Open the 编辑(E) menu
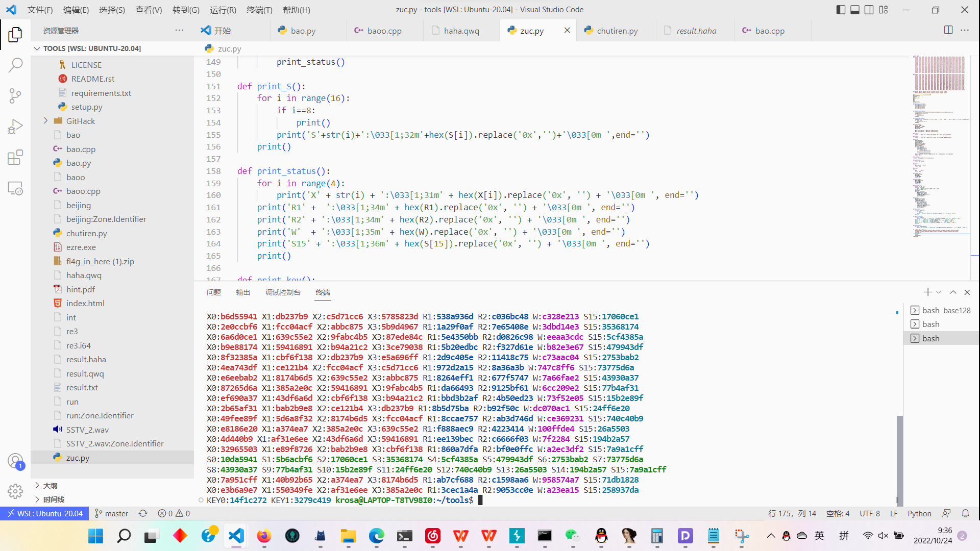The height and width of the screenshot is (551, 980). [x=76, y=10]
